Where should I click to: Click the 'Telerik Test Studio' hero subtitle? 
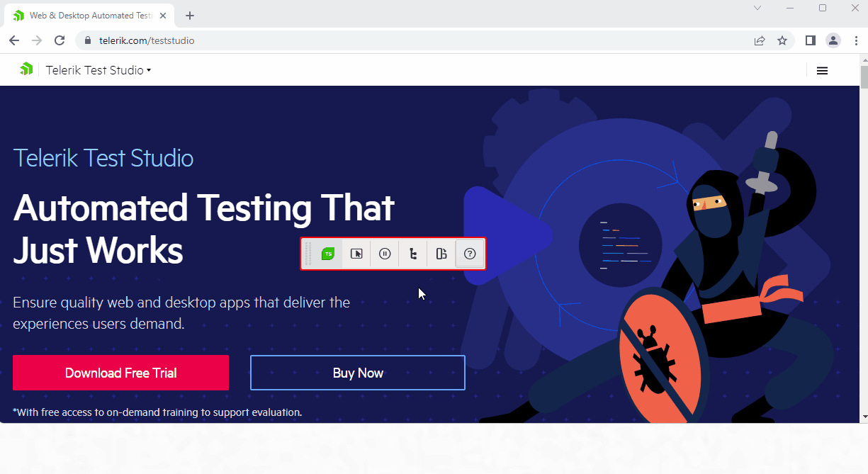point(103,157)
